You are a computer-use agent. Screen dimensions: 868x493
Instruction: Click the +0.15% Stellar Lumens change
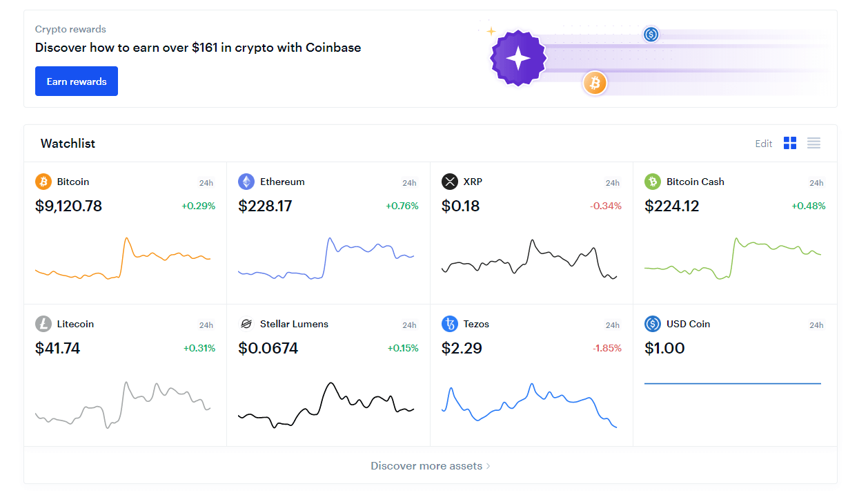402,348
